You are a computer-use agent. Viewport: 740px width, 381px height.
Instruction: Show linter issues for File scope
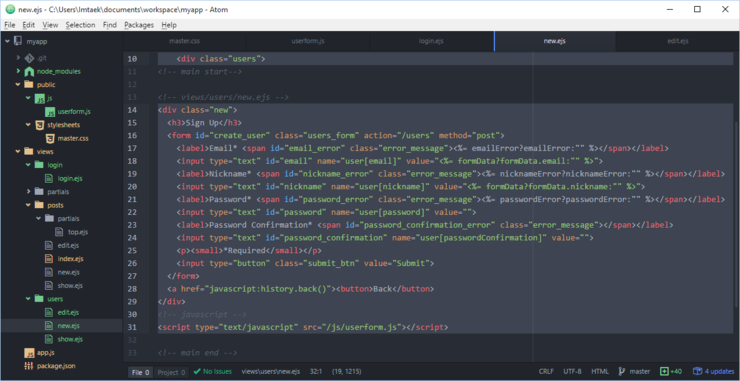click(x=141, y=372)
